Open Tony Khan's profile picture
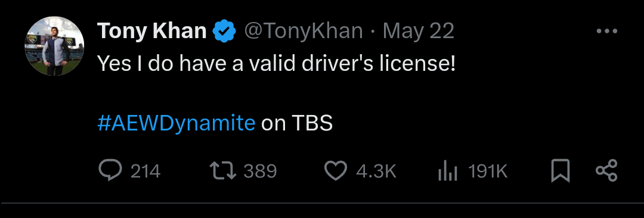The image size is (644, 218). (55, 46)
